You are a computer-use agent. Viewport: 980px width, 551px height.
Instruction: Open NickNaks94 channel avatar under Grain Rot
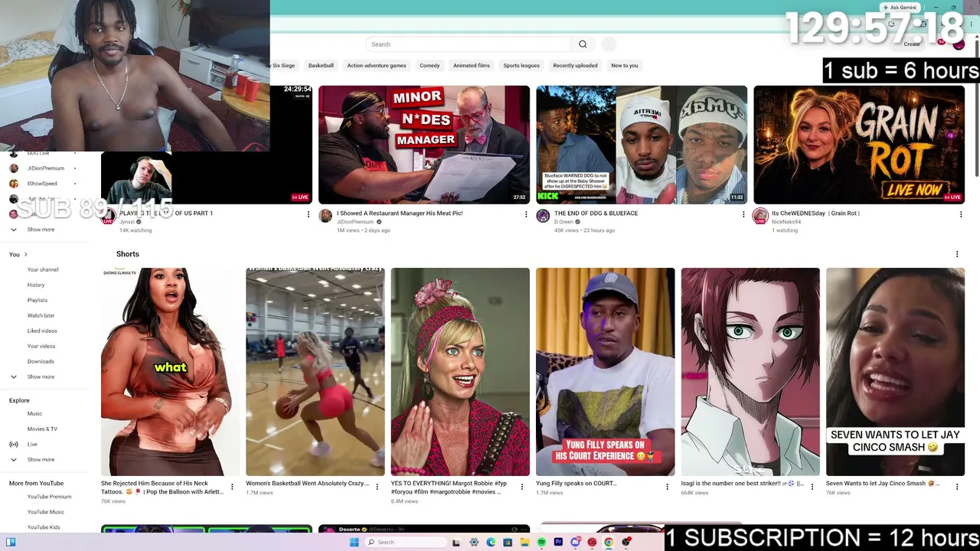pyautogui.click(x=760, y=217)
